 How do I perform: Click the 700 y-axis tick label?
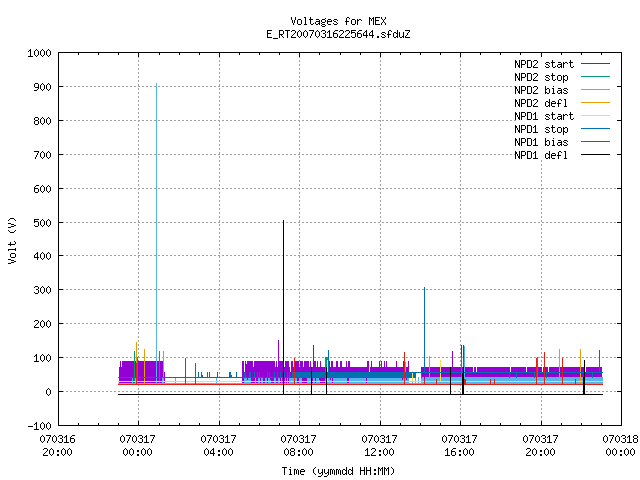click(42, 155)
